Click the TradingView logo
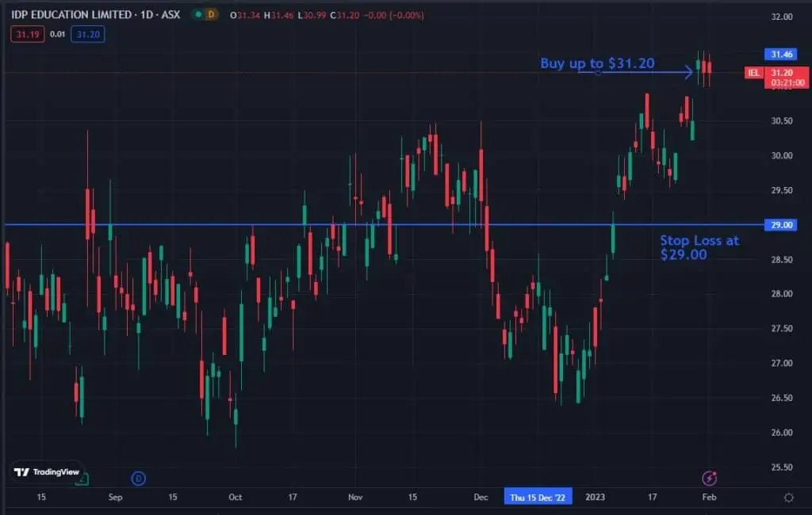Screen dimensions: 812x515 [48, 471]
